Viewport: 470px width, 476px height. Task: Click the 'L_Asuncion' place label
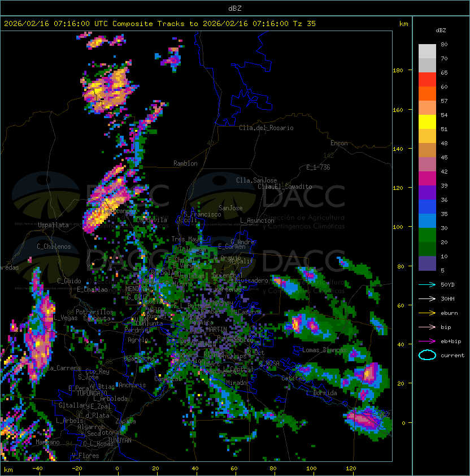(x=257, y=220)
